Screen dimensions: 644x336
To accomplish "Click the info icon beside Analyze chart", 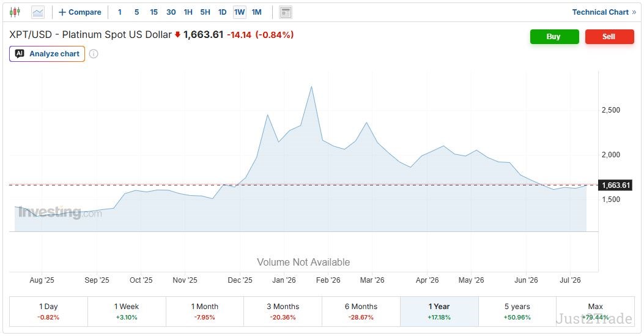I will pyautogui.click(x=94, y=54).
